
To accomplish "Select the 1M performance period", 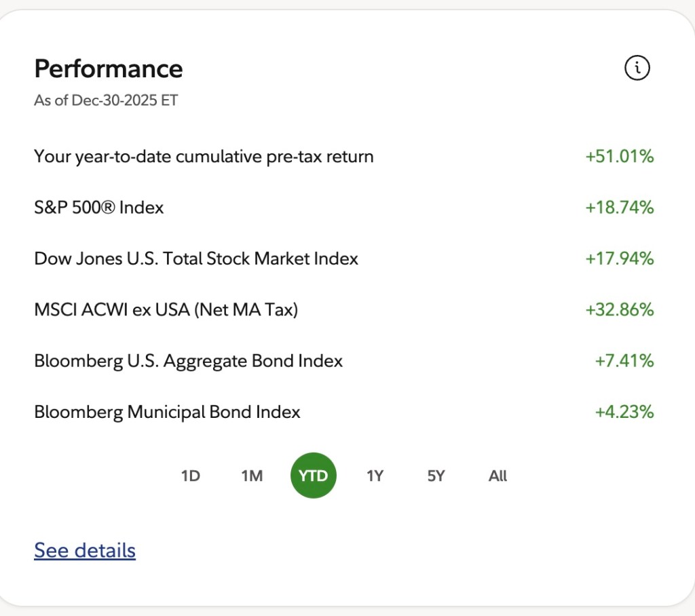I will 252,476.
